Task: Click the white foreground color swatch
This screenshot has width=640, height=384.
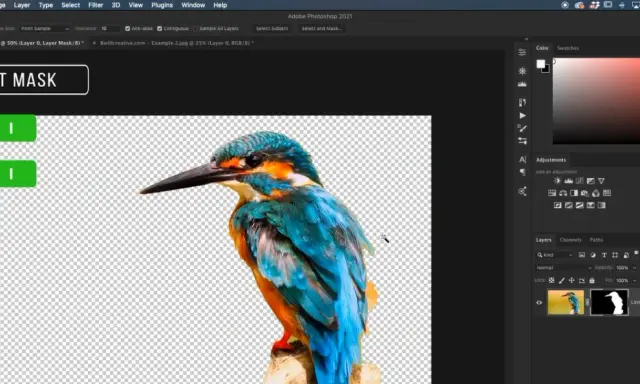Action: click(540, 64)
